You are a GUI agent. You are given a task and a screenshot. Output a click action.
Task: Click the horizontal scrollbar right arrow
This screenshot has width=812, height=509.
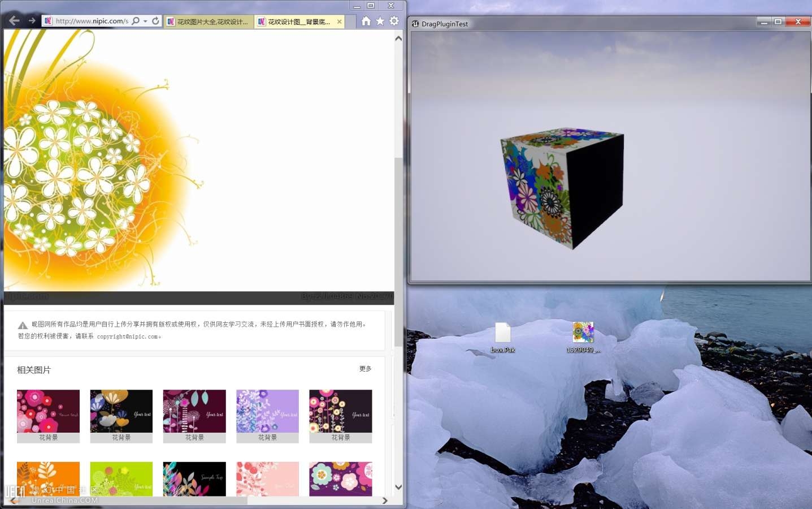[x=385, y=501]
